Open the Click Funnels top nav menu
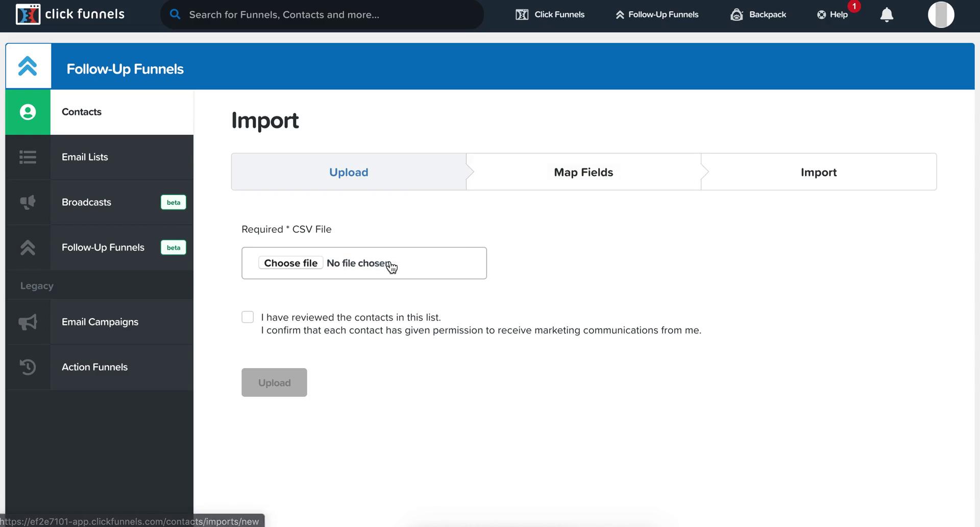Screen dimensions: 980x527 pos(550,14)
